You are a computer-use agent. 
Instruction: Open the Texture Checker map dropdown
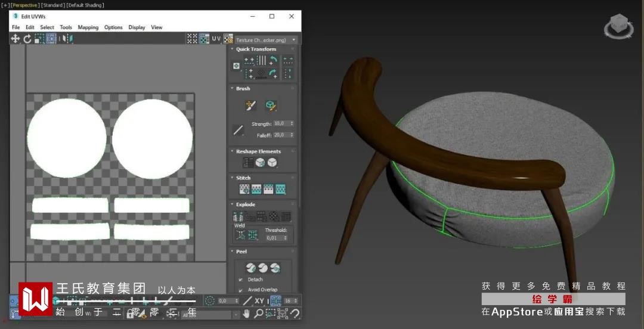pyautogui.click(x=266, y=40)
